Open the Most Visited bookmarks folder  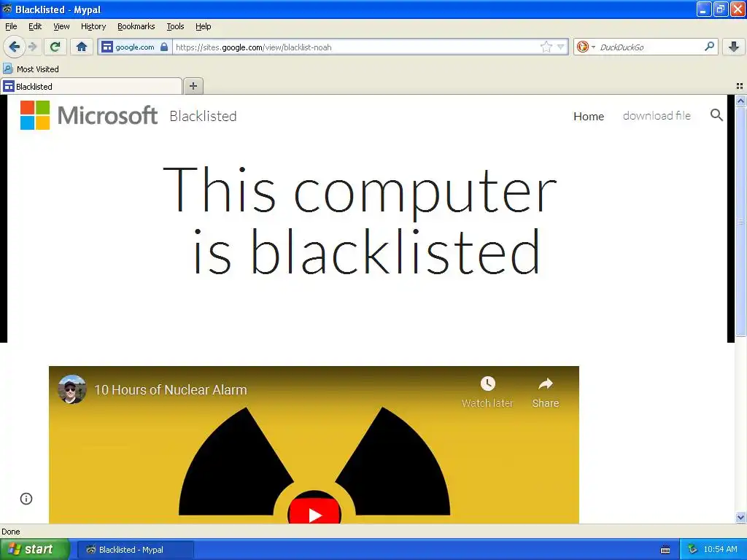tap(31, 69)
